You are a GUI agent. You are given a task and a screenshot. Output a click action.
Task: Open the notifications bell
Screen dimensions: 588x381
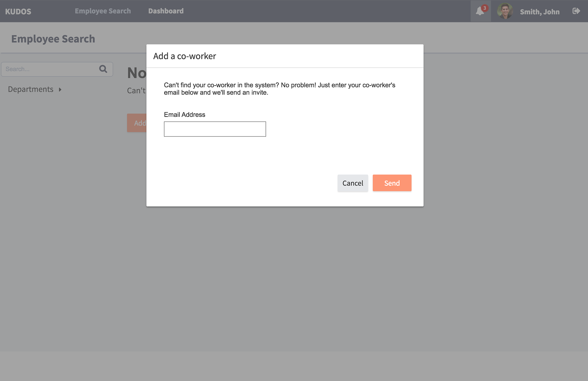[480, 12]
